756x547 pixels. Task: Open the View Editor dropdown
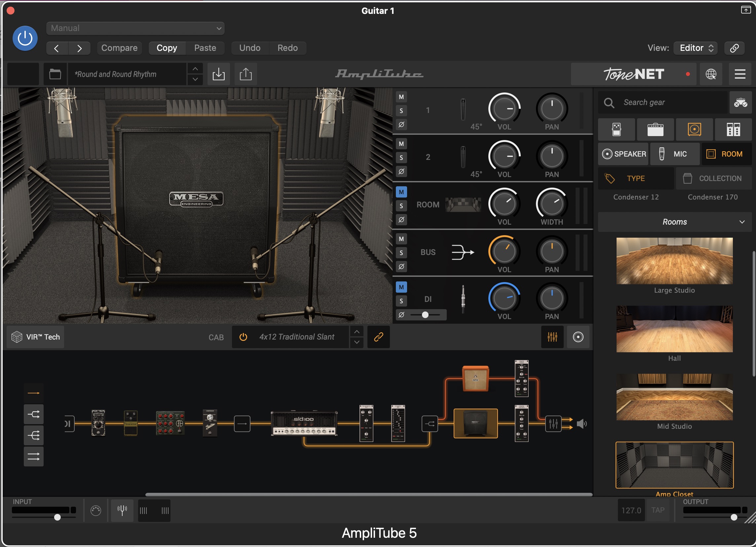point(696,48)
